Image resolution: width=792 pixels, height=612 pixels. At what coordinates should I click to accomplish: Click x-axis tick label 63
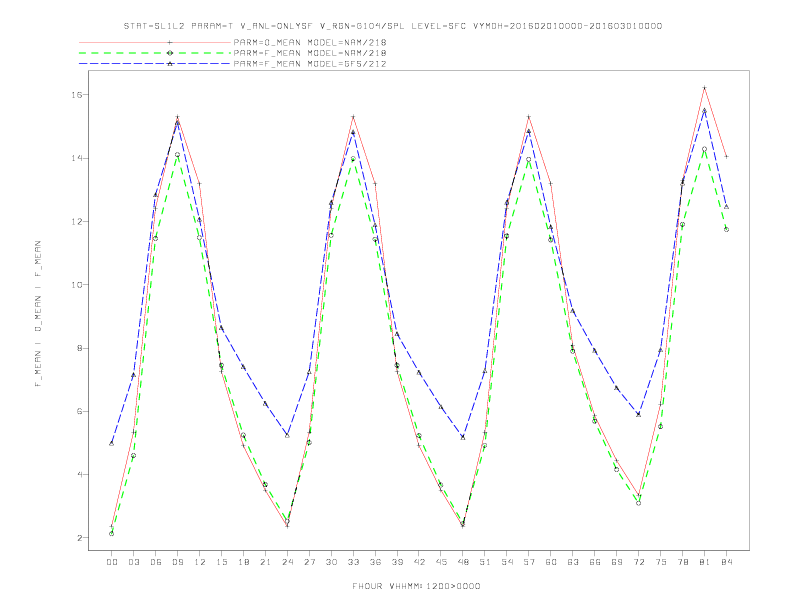573,562
